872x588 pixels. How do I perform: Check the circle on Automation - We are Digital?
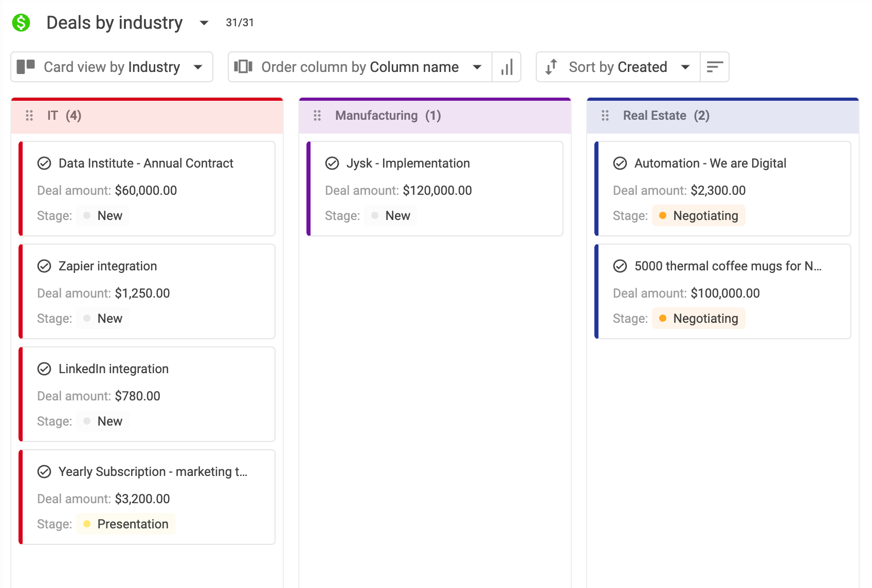620,163
